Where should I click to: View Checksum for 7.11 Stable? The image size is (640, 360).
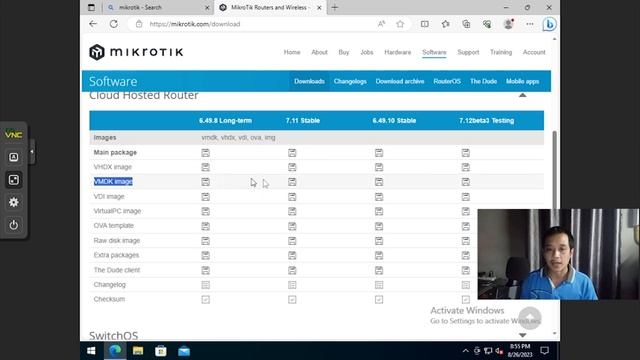click(x=292, y=300)
